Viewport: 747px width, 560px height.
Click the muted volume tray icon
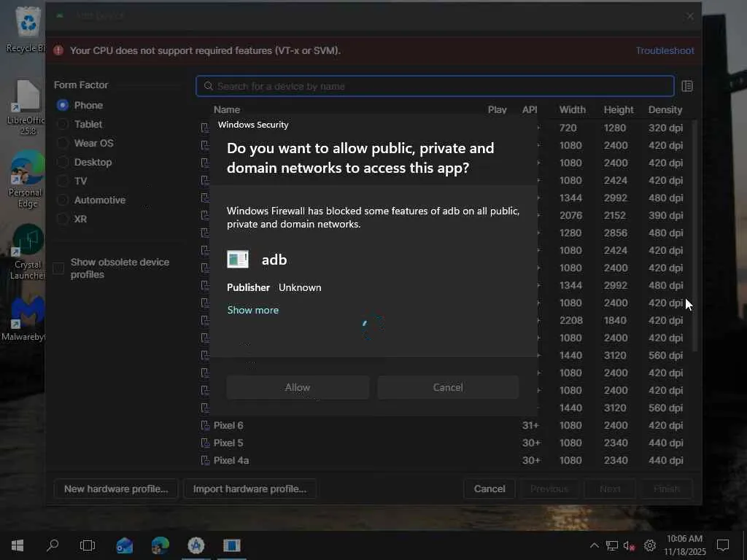coord(630,545)
